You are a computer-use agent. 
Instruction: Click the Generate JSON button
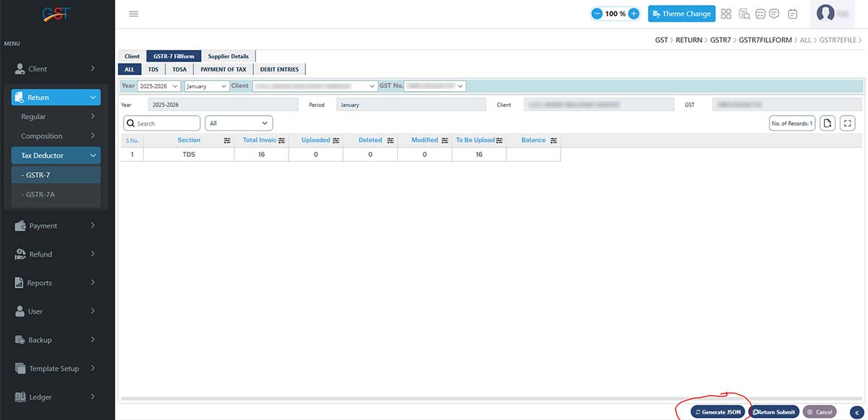pyautogui.click(x=718, y=412)
